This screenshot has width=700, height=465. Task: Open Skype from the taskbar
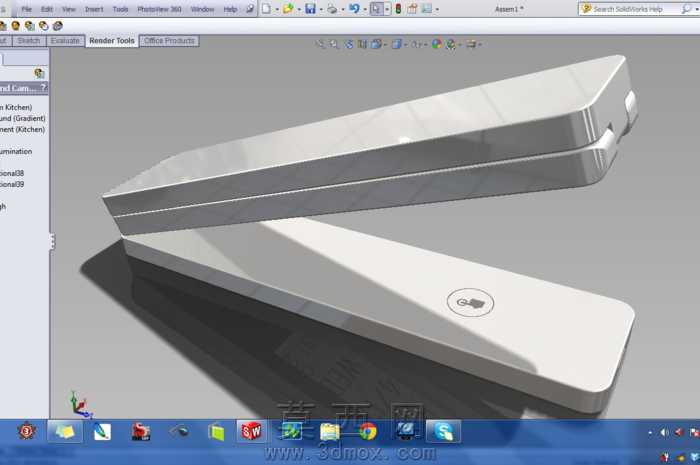pos(443,432)
